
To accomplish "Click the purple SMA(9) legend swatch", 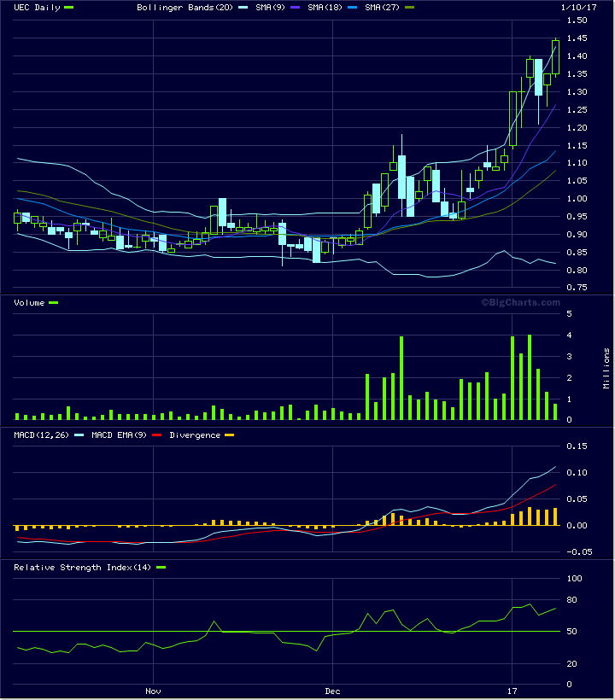I will pos(295,8).
